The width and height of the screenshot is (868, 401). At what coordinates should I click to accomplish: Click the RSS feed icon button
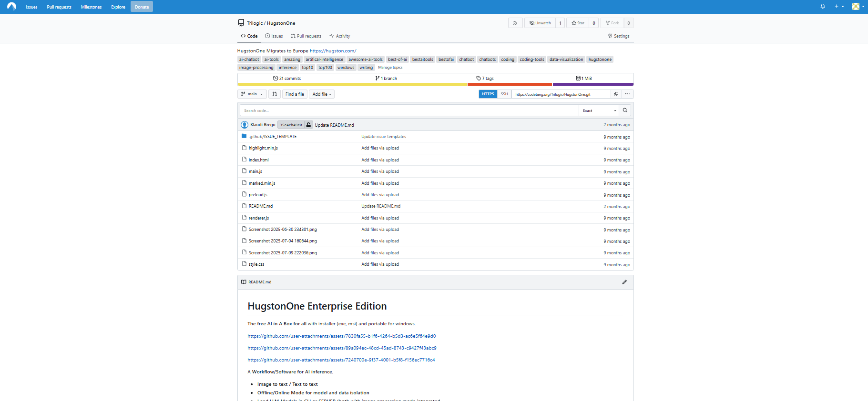point(515,23)
